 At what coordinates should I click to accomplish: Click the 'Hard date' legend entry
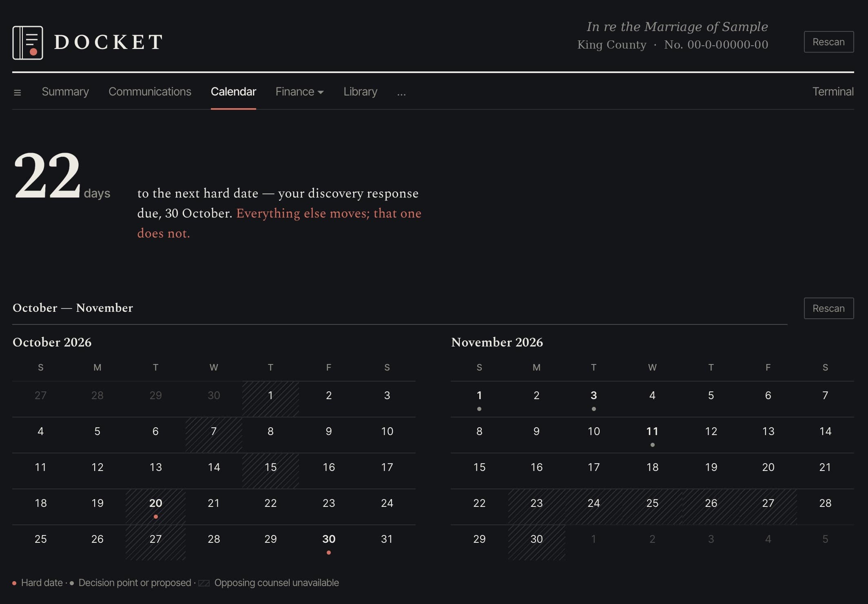click(x=38, y=583)
